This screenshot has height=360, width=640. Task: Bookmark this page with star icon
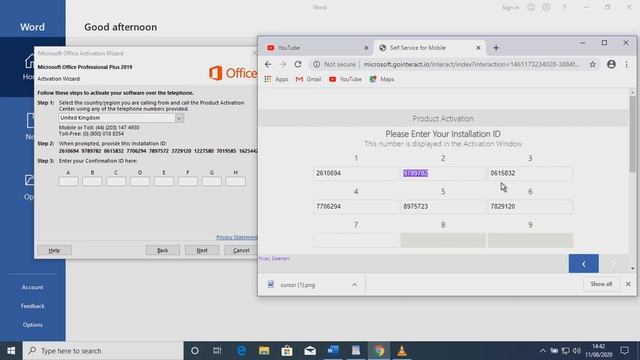click(x=593, y=64)
